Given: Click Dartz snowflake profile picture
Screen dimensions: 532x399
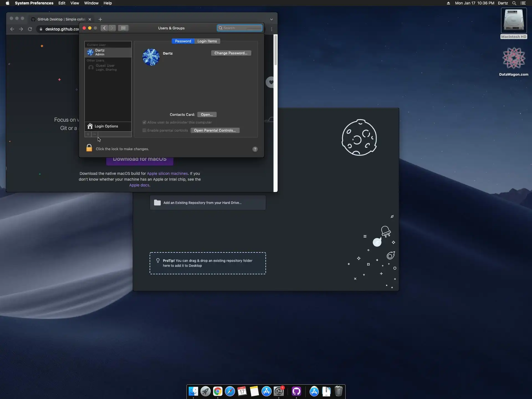Looking at the screenshot, I should point(151,57).
